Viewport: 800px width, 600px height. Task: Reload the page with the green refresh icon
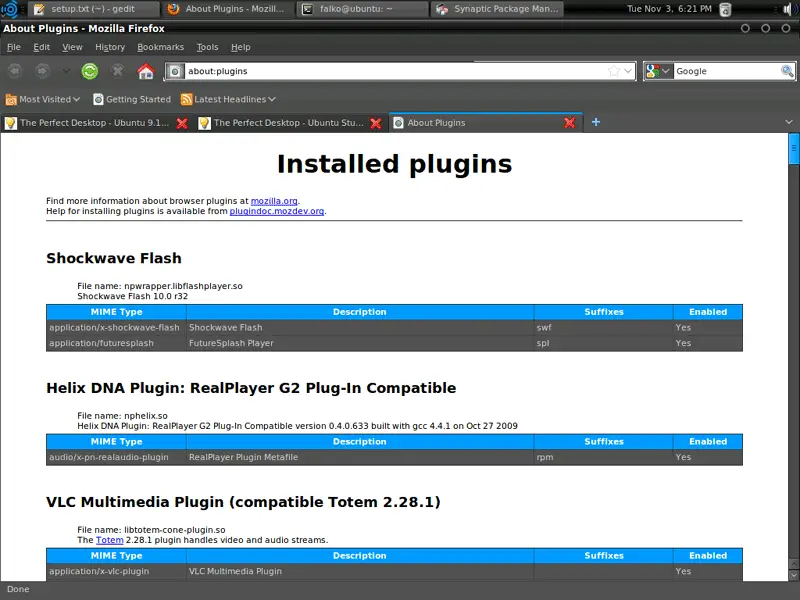coord(90,71)
